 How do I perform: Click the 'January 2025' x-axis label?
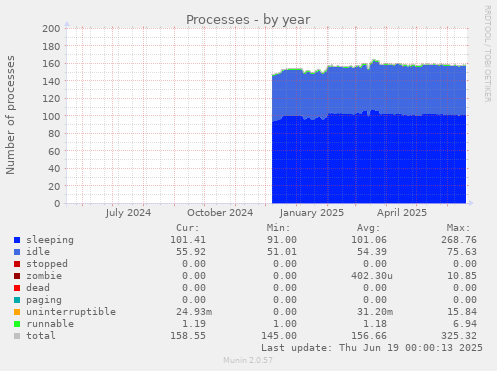[312, 213]
